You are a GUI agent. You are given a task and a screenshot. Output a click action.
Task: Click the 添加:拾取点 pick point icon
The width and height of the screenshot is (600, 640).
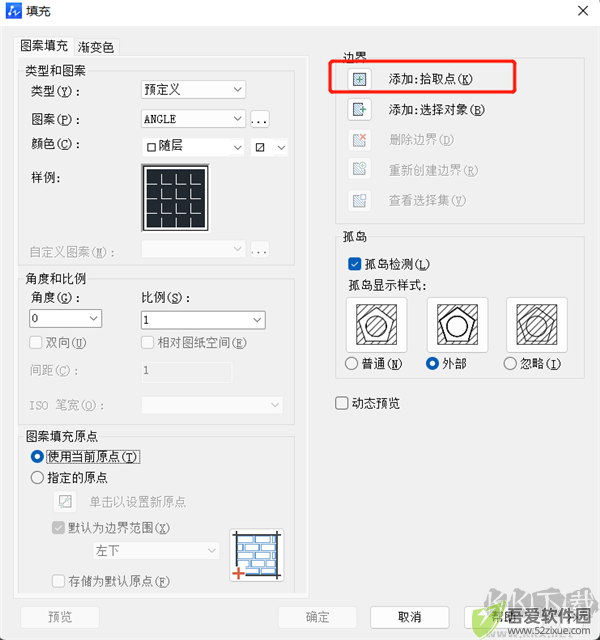tap(359, 79)
